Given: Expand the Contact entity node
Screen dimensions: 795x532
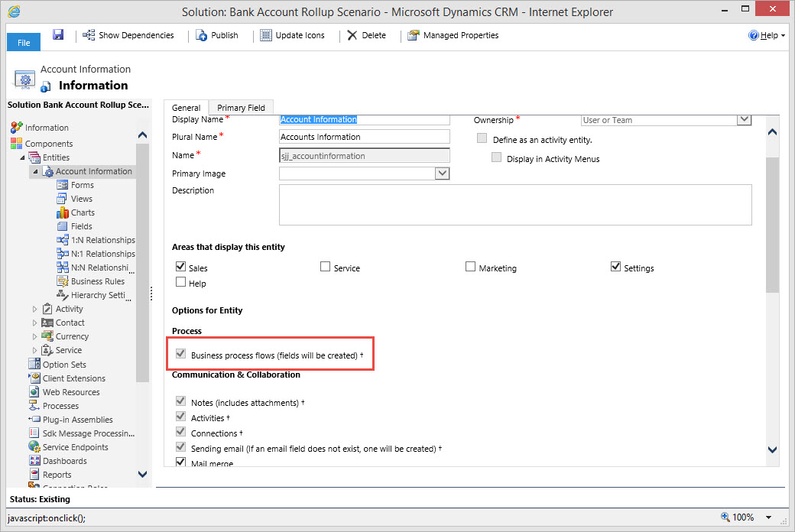Looking at the screenshot, I should click(34, 323).
